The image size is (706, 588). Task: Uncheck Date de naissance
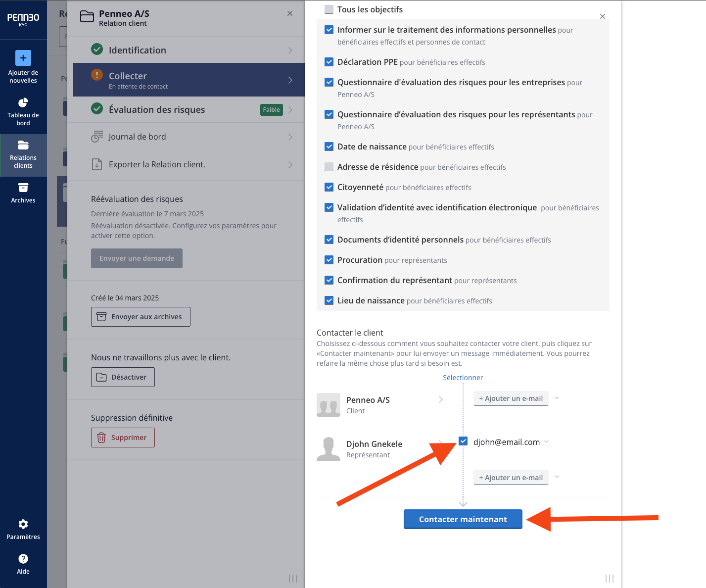(329, 147)
